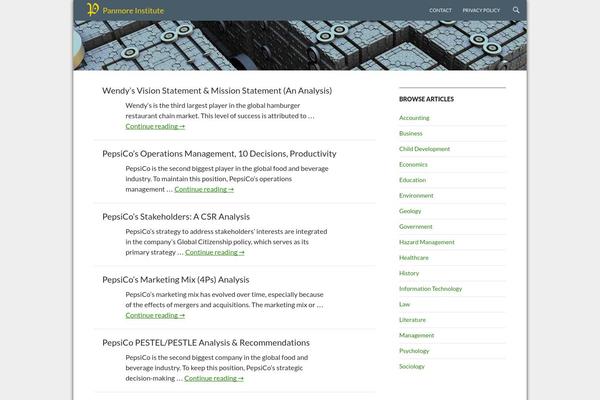Image resolution: width=600 pixels, height=400 pixels.
Task: Continue reading the Wendy's Vision Statement article
Action: pos(155,126)
